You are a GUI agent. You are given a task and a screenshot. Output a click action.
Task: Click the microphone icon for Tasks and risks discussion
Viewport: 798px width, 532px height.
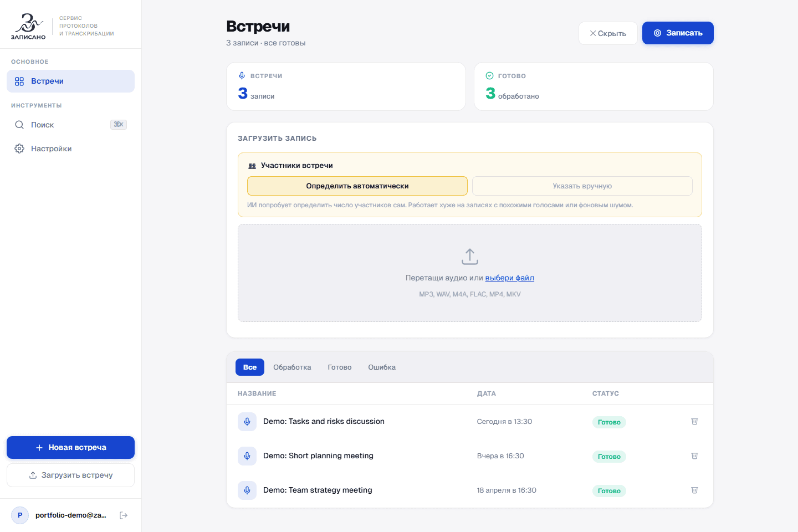tap(247, 422)
